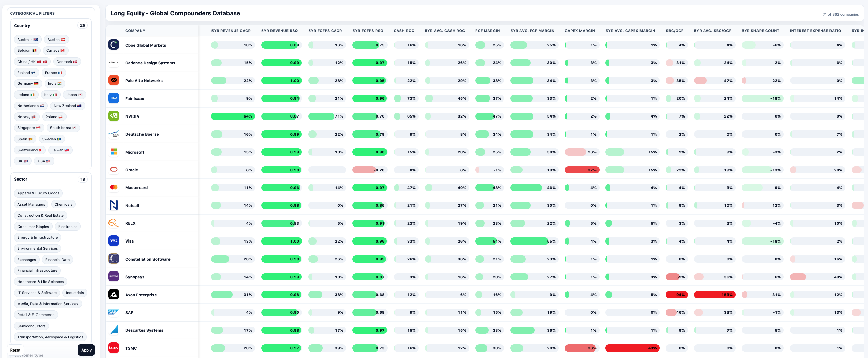Click the Cboe Global Markets logo
Screen dimensions: 868x358
click(x=114, y=45)
